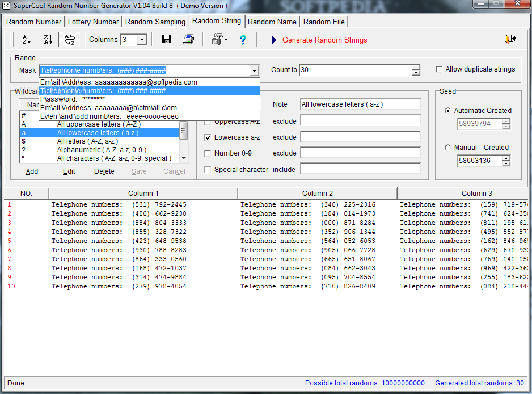532x394 pixels.
Task: Select All uppercase letters wildcard row
Action: (99, 124)
